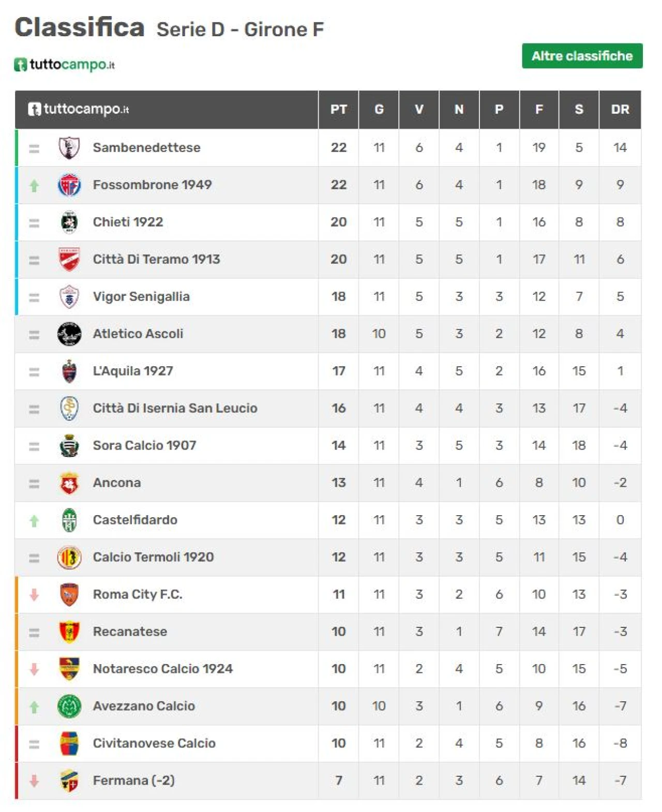
Task: Open the Altre classifiche button
Action: tap(582, 56)
